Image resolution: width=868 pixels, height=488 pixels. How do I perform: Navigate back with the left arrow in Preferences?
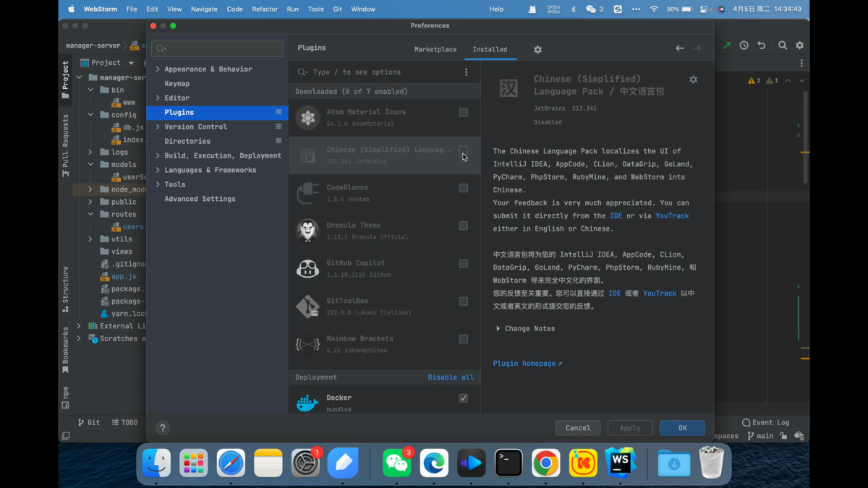point(679,48)
